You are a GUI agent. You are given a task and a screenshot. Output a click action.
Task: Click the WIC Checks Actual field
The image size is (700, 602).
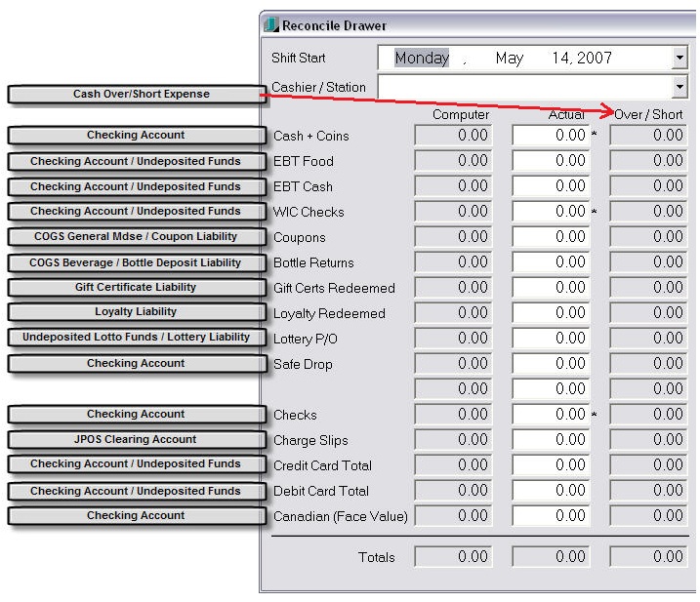coord(551,211)
